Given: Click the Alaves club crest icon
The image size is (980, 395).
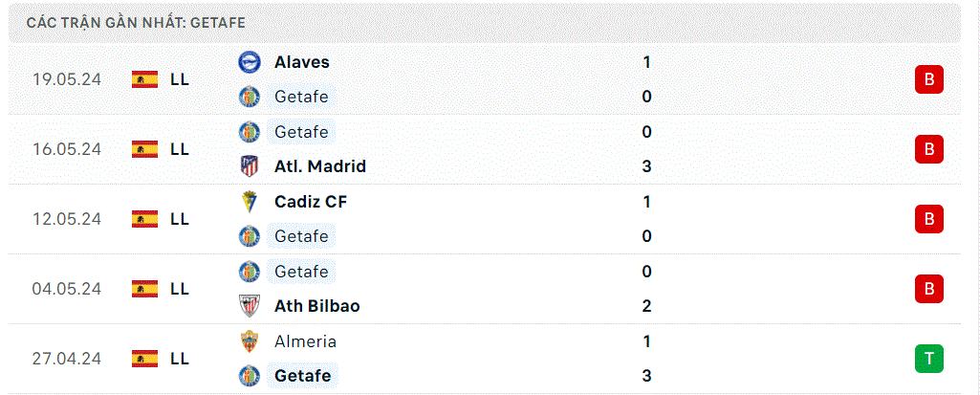Looking at the screenshot, I should (250, 62).
